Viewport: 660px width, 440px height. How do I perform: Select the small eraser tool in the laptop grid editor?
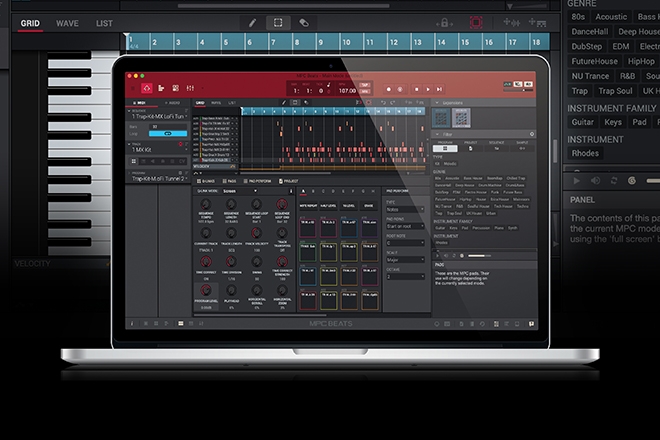(x=306, y=102)
